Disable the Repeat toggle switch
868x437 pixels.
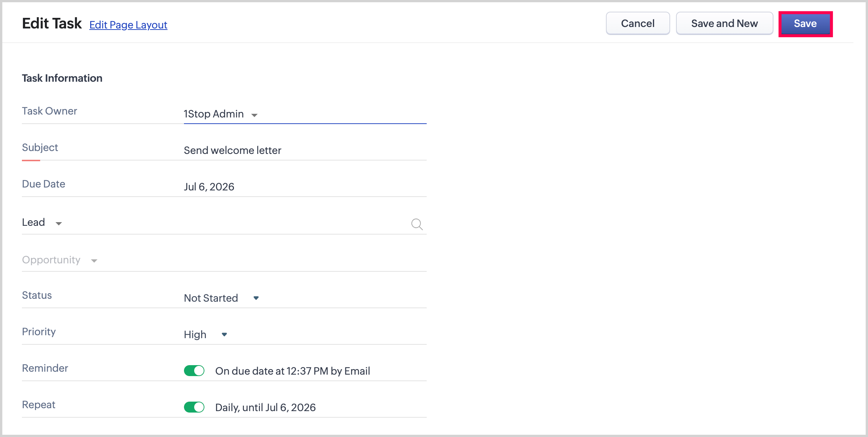pos(194,407)
